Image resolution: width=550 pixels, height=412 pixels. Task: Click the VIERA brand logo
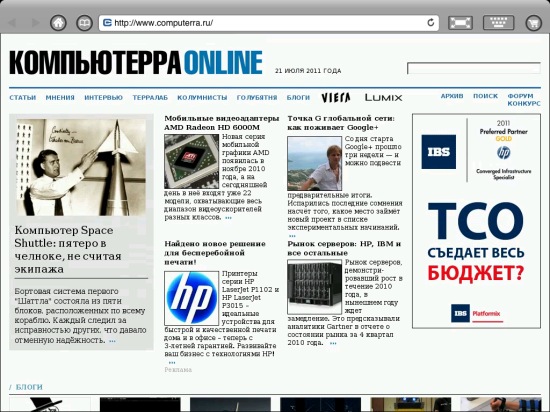point(336,97)
